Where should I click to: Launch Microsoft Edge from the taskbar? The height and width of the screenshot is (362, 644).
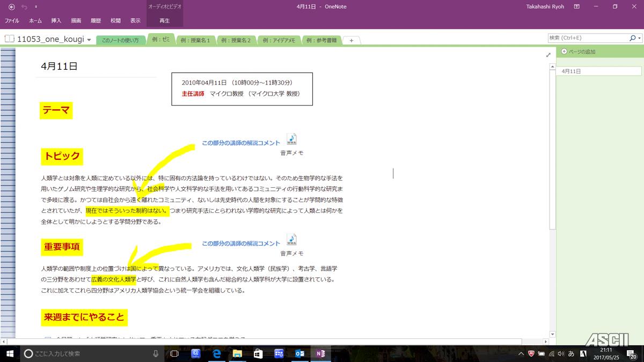(x=217, y=353)
